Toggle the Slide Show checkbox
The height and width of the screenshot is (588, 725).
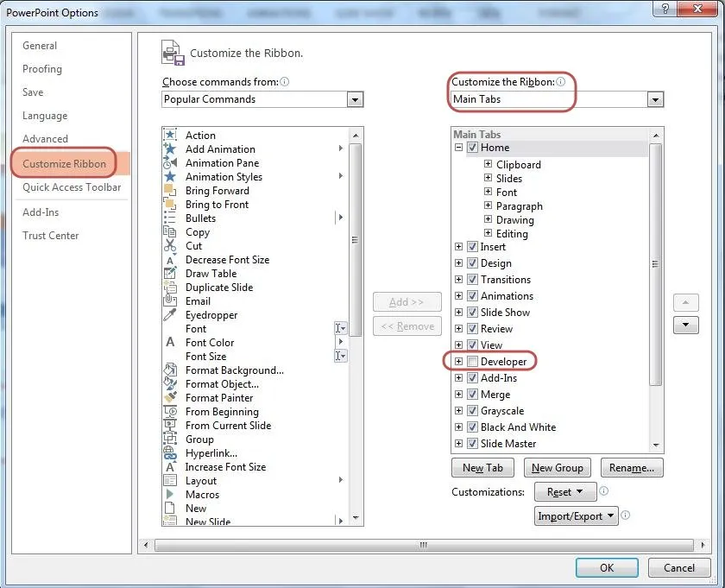[x=472, y=313]
